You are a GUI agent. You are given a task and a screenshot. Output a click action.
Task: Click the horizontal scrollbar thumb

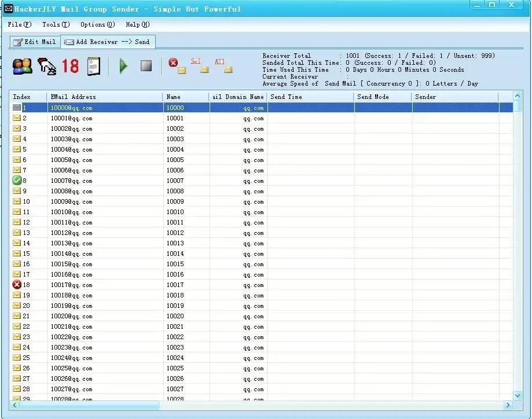click(x=89, y=405)
